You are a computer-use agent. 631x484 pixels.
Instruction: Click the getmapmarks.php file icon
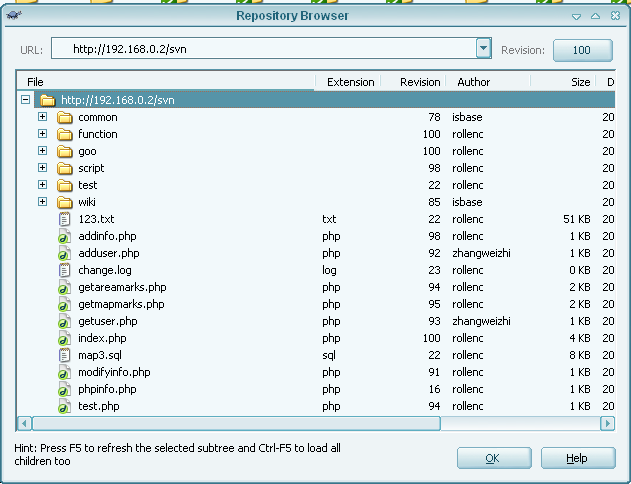[64, 304]
